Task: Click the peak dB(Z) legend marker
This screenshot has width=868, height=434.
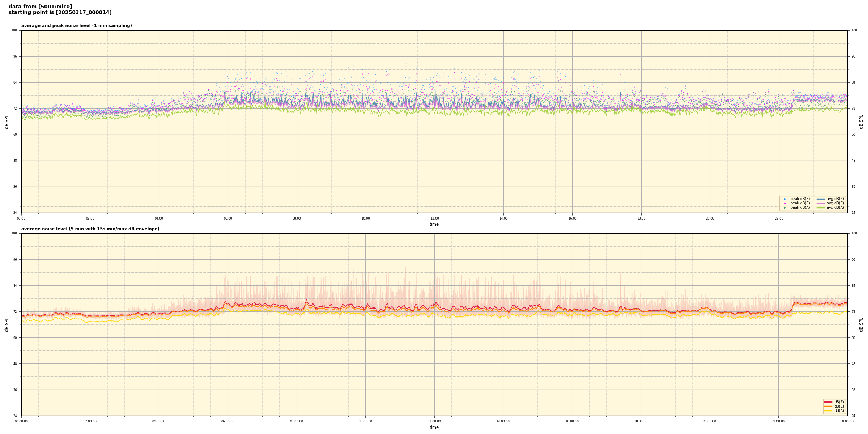Action: pos(784,199)
